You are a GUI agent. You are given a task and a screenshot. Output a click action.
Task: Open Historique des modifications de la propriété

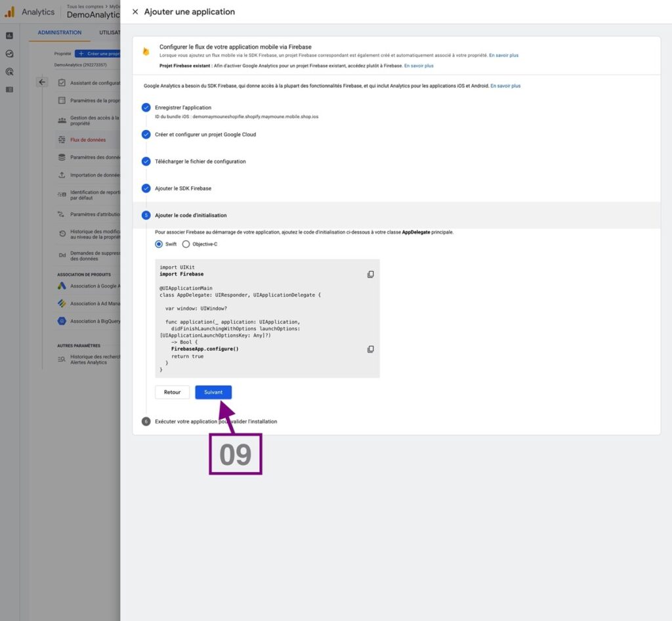[89, 234]
